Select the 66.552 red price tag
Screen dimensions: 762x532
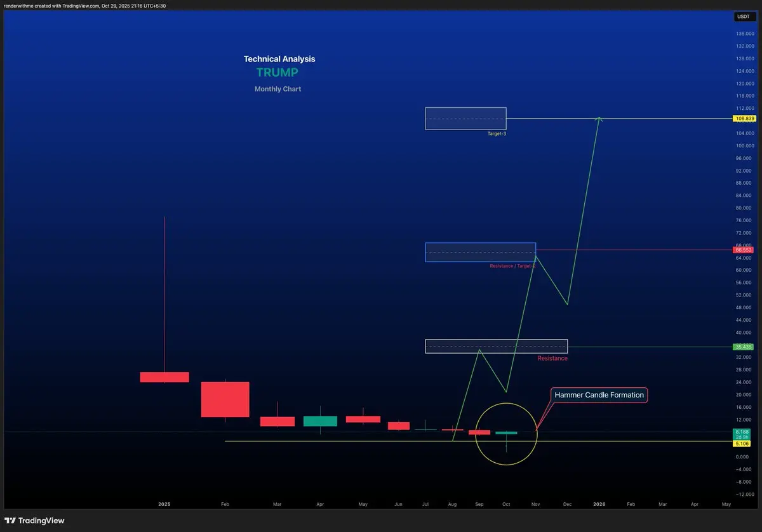tap(743, 250)
